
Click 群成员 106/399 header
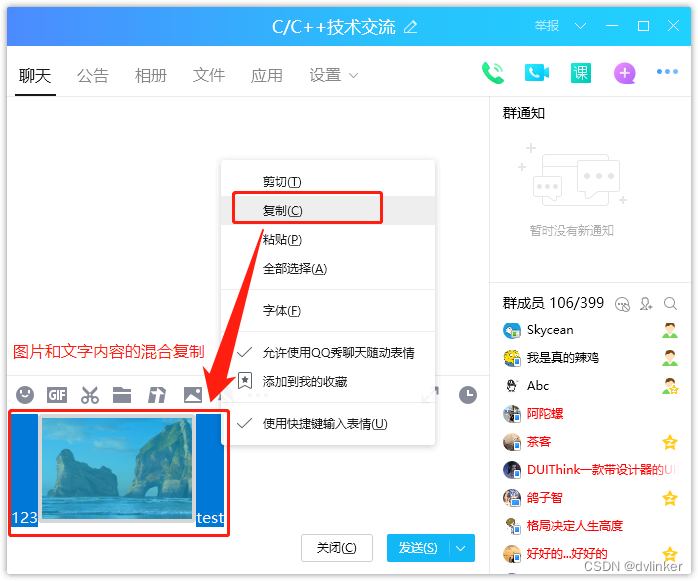(x=553, y=303)
